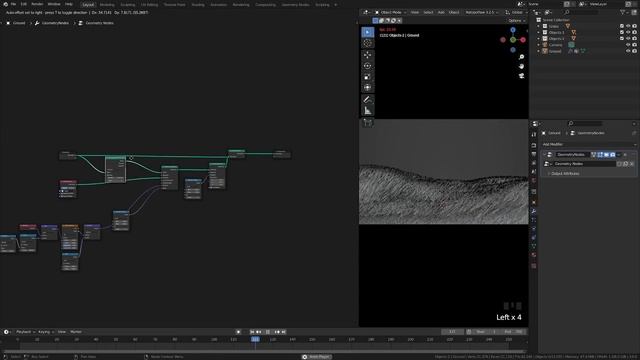The width and height of the screenshot is (640, 360).
Task: Remove the GeometryNodes modifier with X button
Action: (625, 155)
